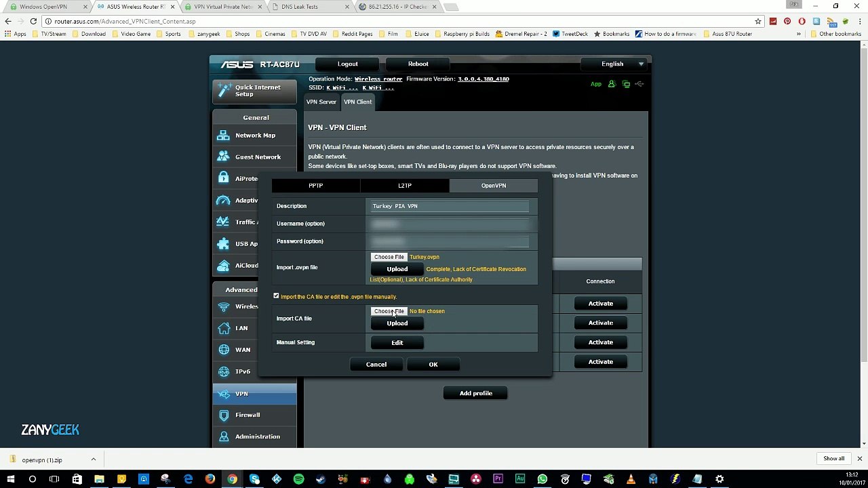Click the Description field with Turkey PIA VPN
The image size is (868, 488).
(x=450, y=206)
